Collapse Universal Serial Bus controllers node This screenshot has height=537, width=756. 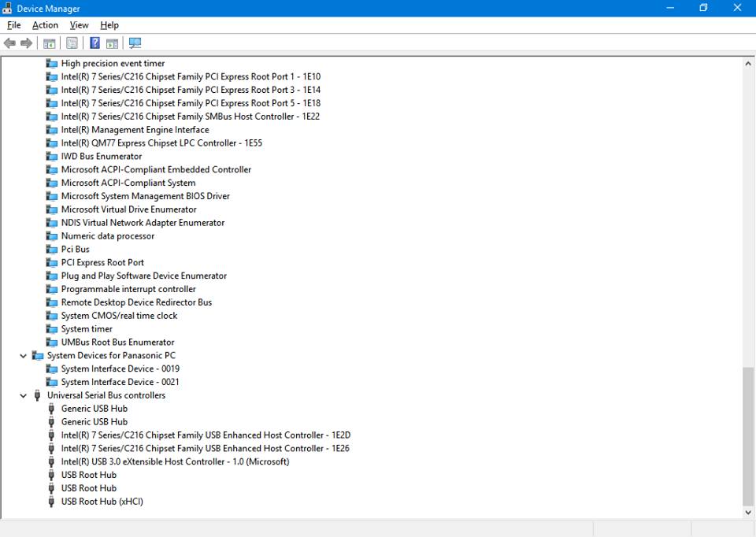point(23,396)
